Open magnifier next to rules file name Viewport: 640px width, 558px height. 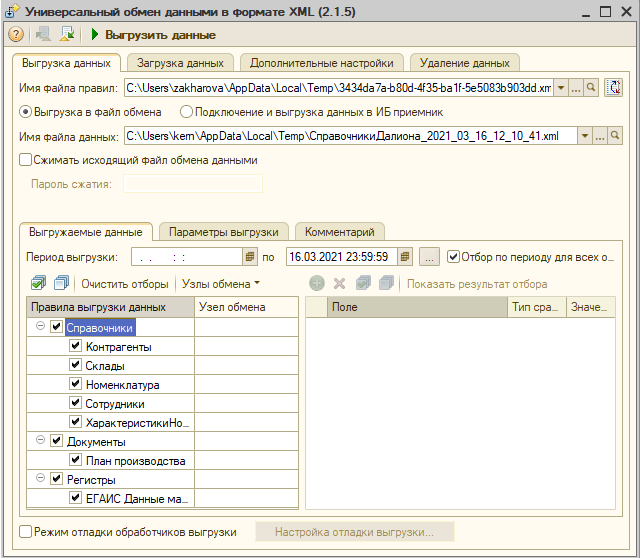591,87
